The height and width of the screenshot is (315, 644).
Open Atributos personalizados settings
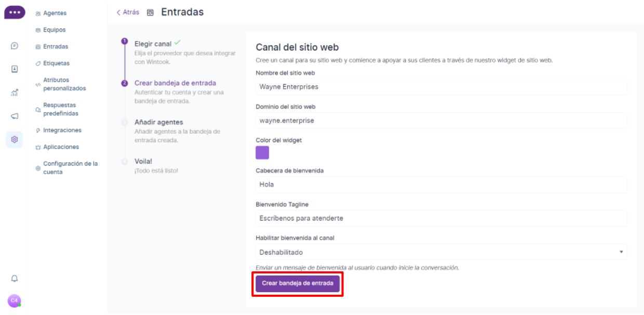tap(64, 84)
